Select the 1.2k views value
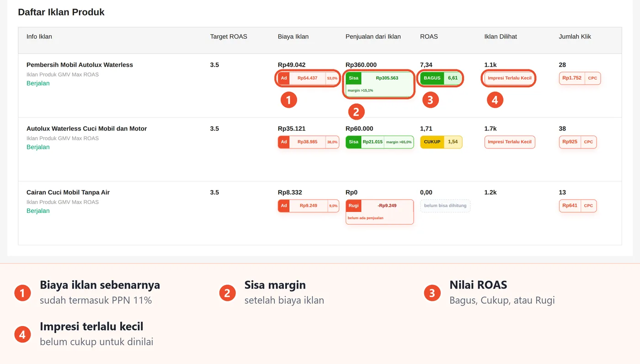 pyautogui.click(x=491, y=192)
